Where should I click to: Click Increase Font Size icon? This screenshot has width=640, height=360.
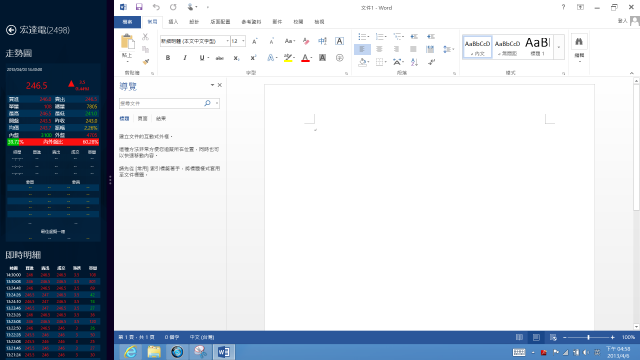[x=255, y=41]
